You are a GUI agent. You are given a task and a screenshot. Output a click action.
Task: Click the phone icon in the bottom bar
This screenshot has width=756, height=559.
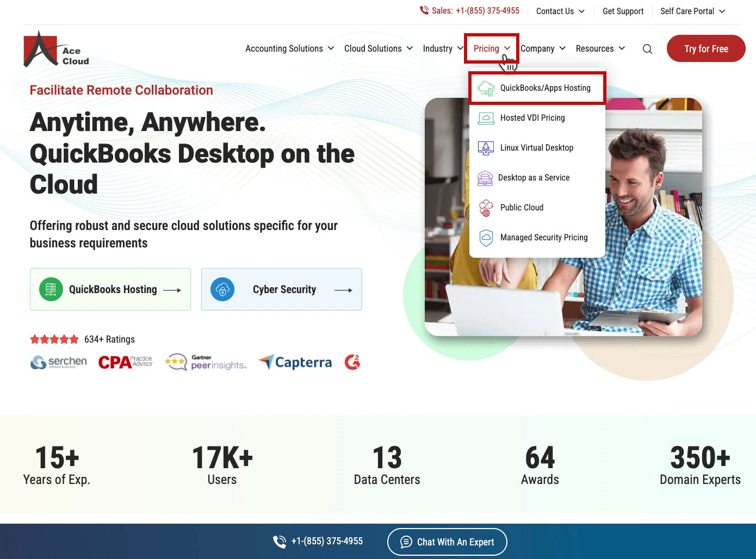point(280,541)
